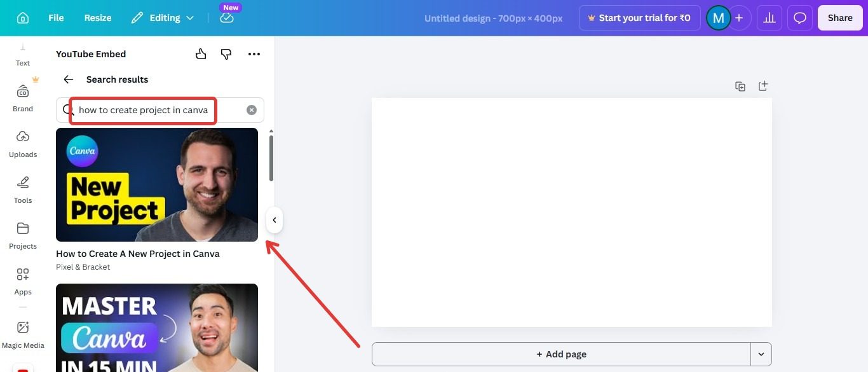Open the Resize menu

(x=98, y=18)
